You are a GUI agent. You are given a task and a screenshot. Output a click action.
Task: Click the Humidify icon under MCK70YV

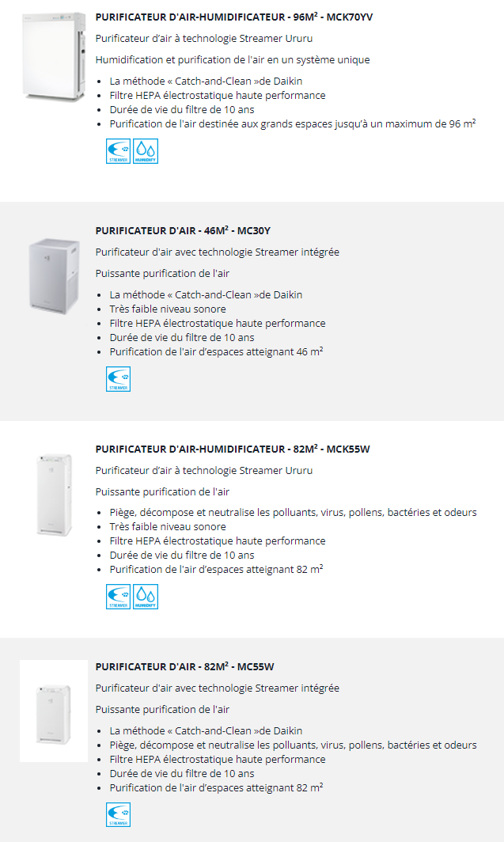(146, 151)
